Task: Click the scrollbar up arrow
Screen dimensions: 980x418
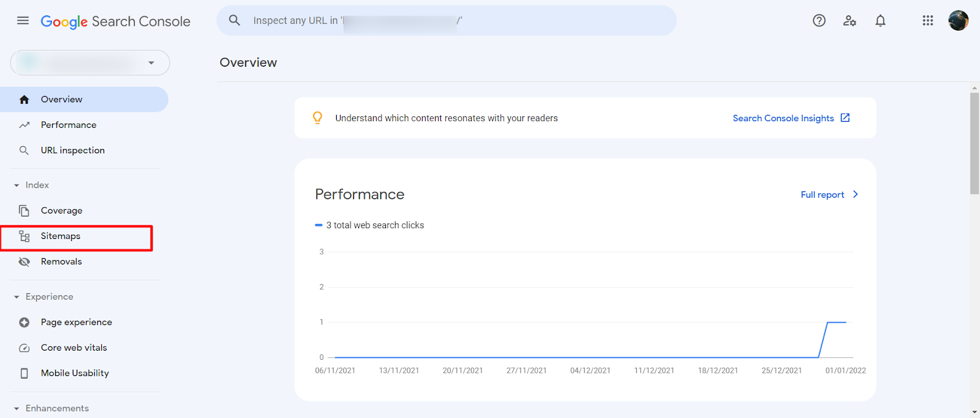Action: 974,88
